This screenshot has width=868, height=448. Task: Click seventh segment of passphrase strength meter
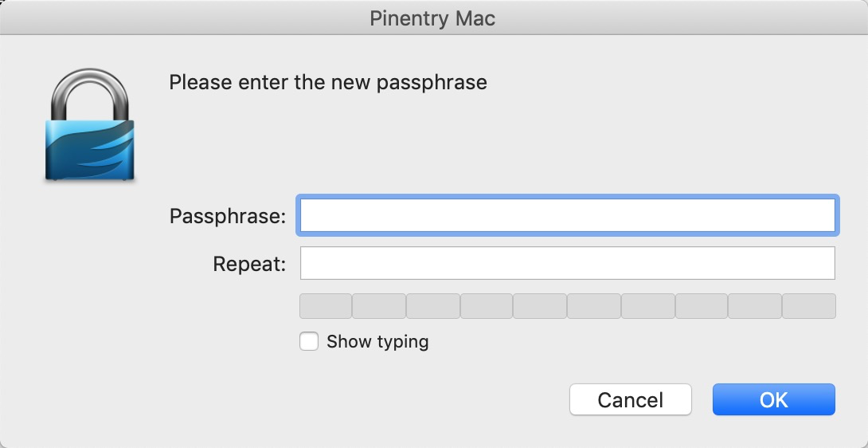648,306
